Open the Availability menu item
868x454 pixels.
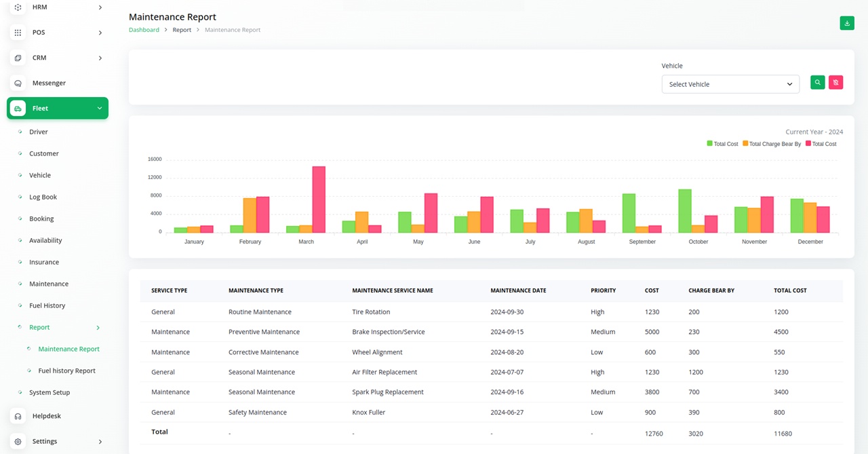(45, 240)
